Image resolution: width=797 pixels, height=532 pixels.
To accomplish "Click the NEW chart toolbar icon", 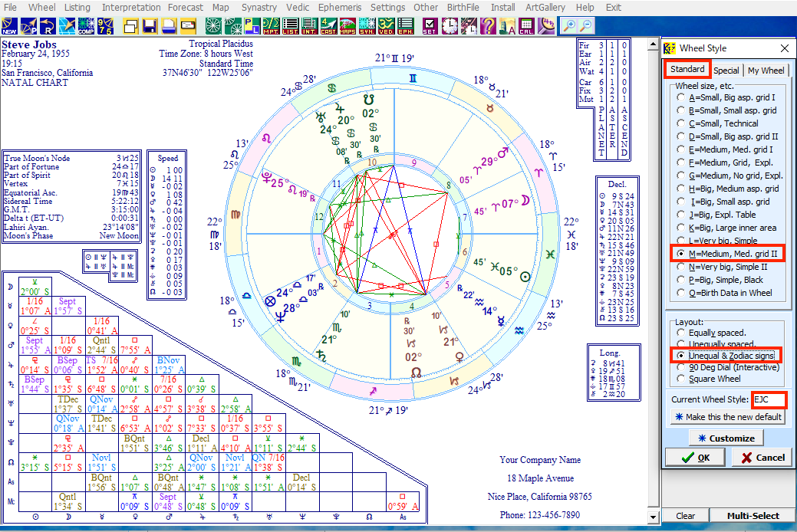I will (9, 26).
